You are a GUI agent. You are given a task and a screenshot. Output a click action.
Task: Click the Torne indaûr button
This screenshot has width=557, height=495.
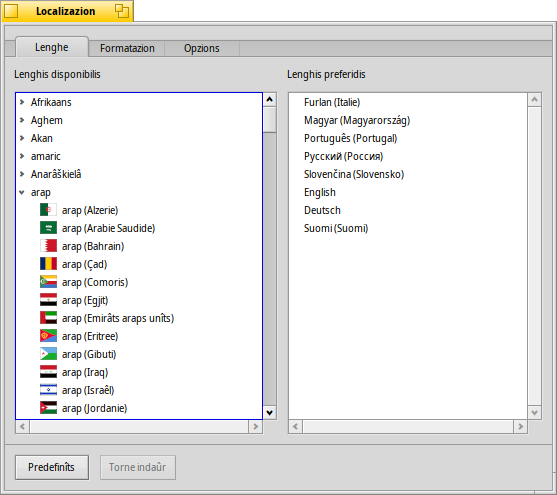click(x=137, y=467)
